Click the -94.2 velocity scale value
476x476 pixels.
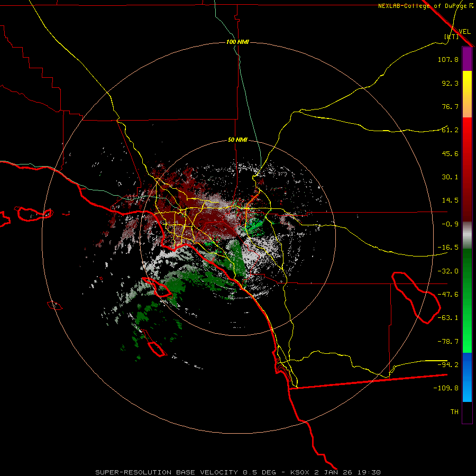point(448,365)
